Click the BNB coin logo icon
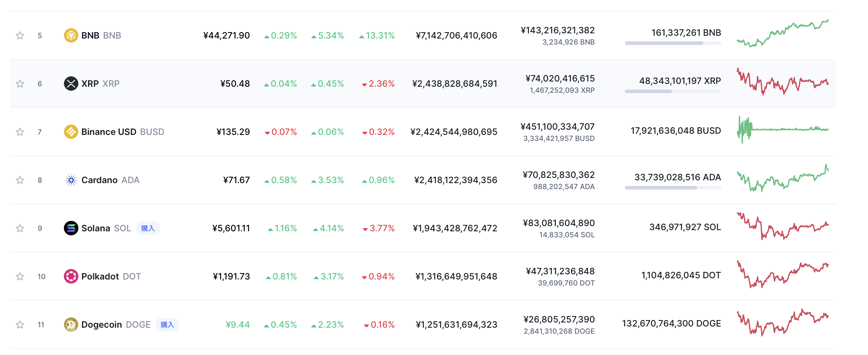Image resolution: width=868 pixels, height=355 pixels. point(71,35)
